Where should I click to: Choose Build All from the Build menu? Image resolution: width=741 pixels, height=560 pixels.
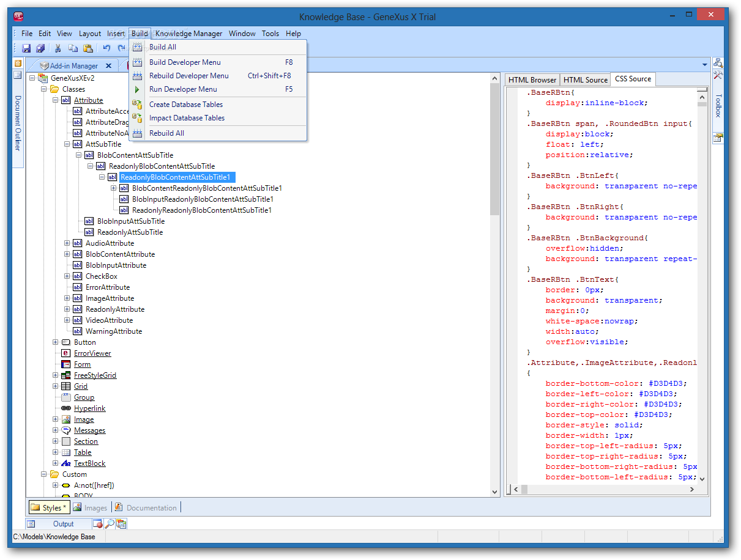pyautogui.click(x=218, y=47)
